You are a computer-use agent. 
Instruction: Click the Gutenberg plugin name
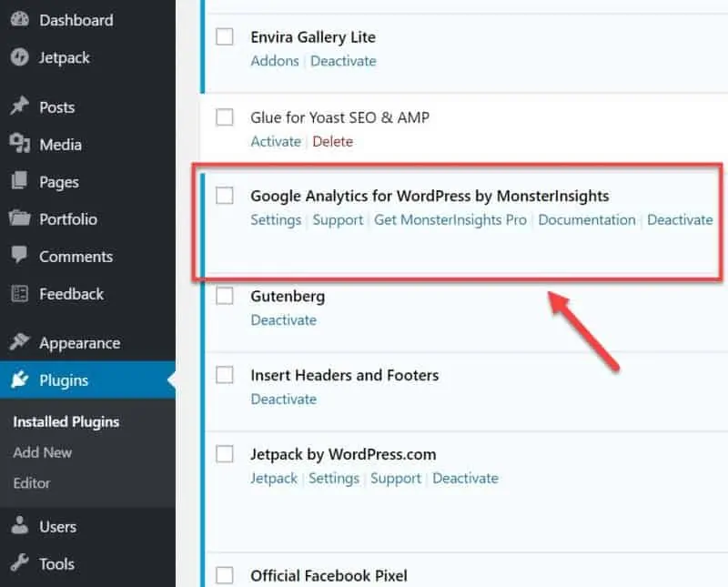288,297
